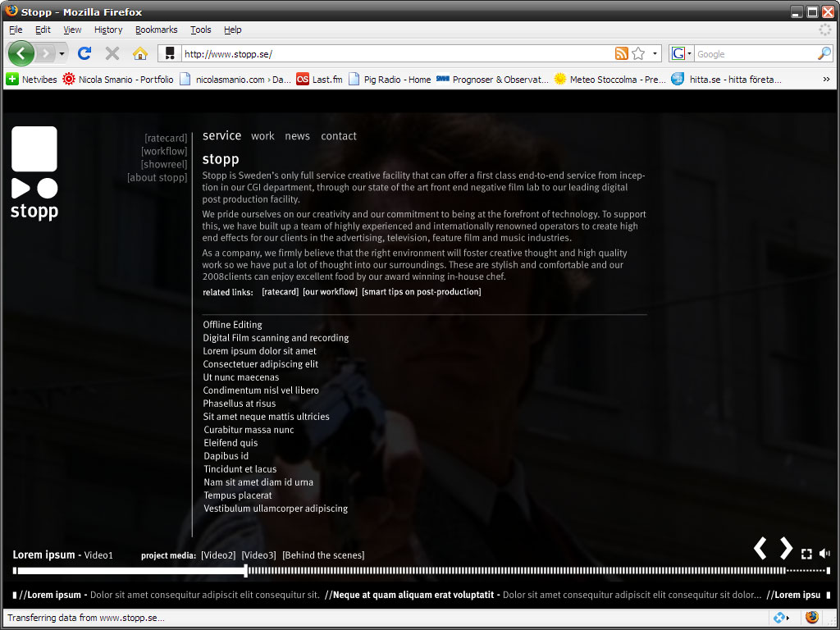840x630 pixels.
Task: Open the Meteo Stoccolma bookmark
Action: click(609, 80)
